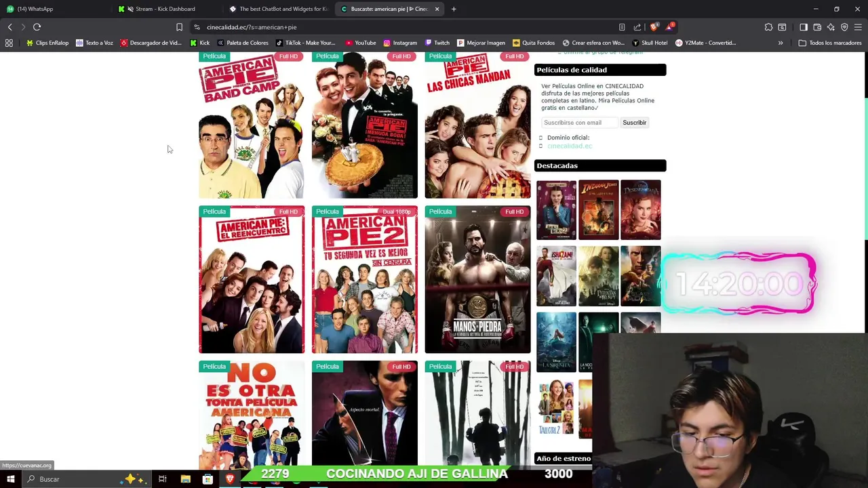Open Task View on the taskbar
Screen dimensions: 868x488
click(163, 479)
